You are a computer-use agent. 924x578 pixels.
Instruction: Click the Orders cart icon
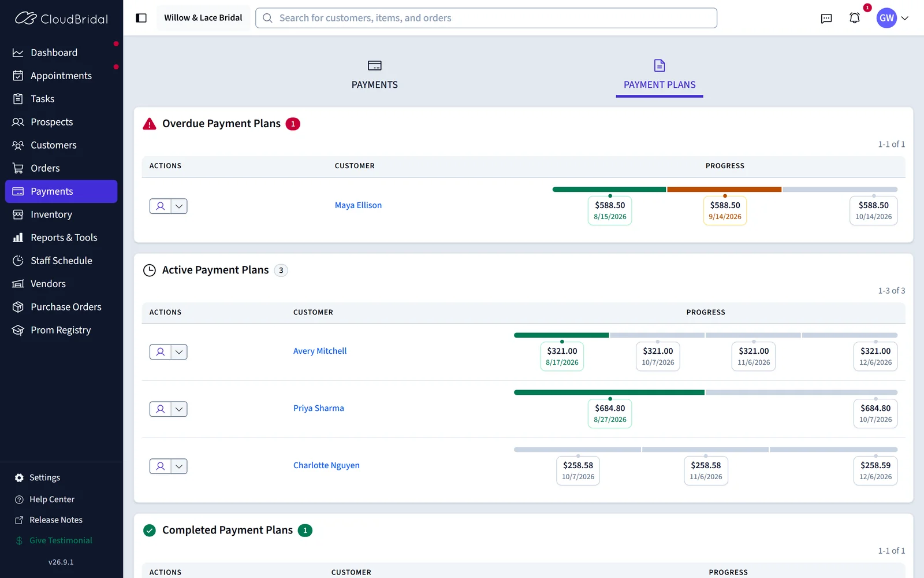(x=18, y=168)
